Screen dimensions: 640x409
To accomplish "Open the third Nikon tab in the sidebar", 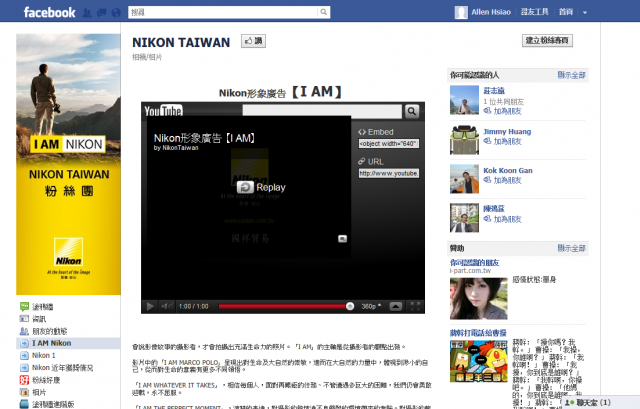I will click(62, 368).
